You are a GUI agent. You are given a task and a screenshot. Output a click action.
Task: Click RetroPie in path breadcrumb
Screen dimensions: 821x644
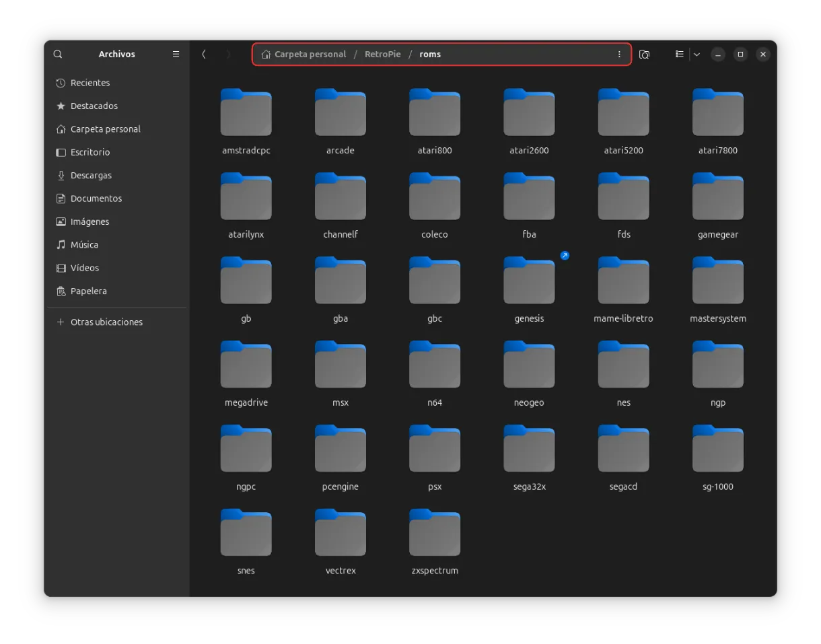382,55
